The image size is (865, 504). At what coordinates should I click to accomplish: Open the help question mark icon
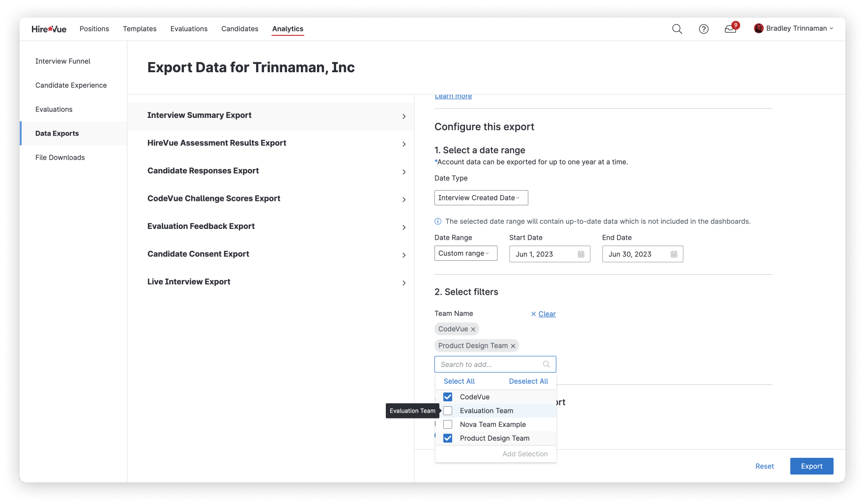click(704, 29)
